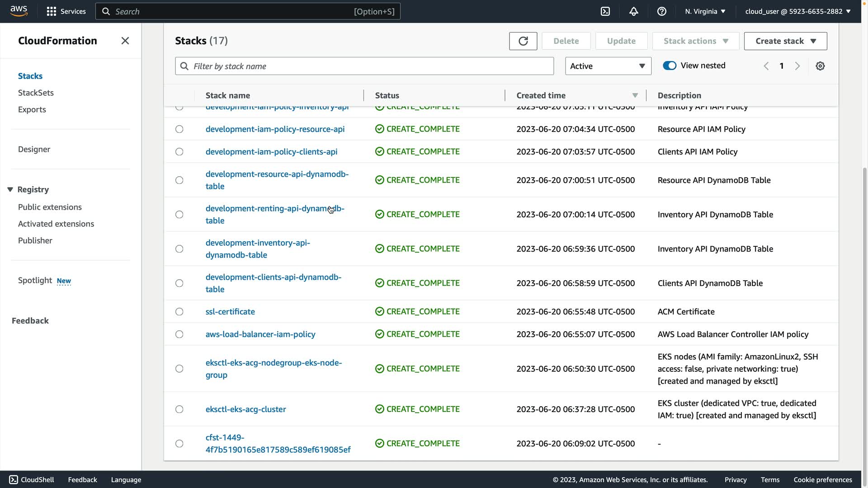
Task: Open StackSets in the sidebar
Action: 36,93
